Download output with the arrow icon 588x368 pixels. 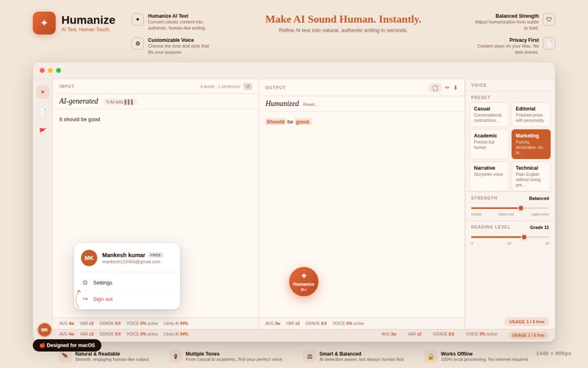tap(456, 88)
